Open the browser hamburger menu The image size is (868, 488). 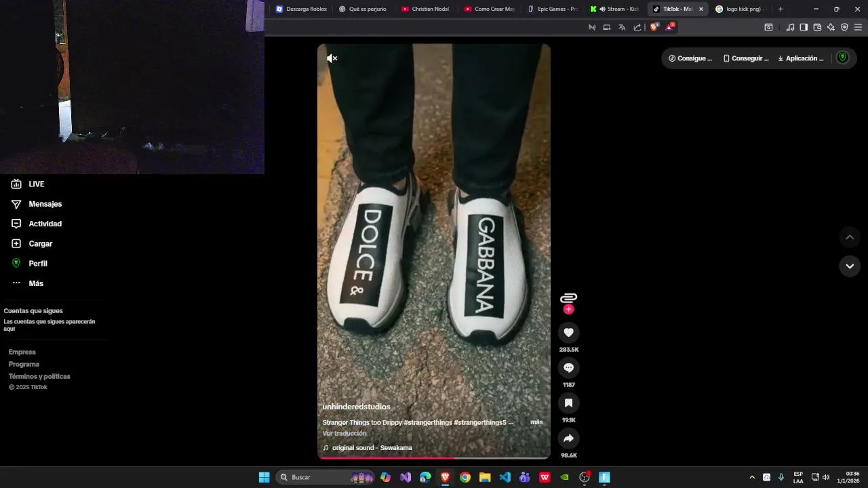click(x=859, y=27)
